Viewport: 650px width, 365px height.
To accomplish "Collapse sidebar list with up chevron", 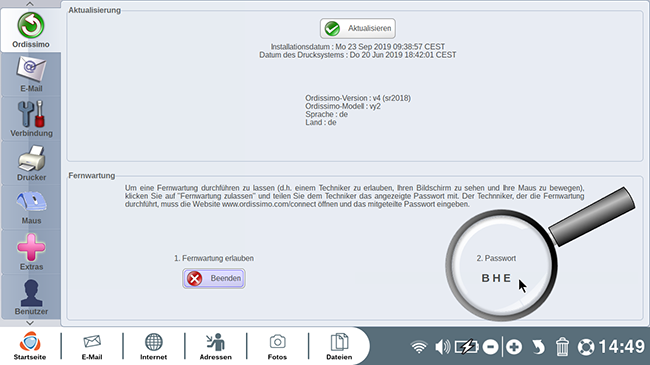I will pyautogui.click(x=30, y=4).
